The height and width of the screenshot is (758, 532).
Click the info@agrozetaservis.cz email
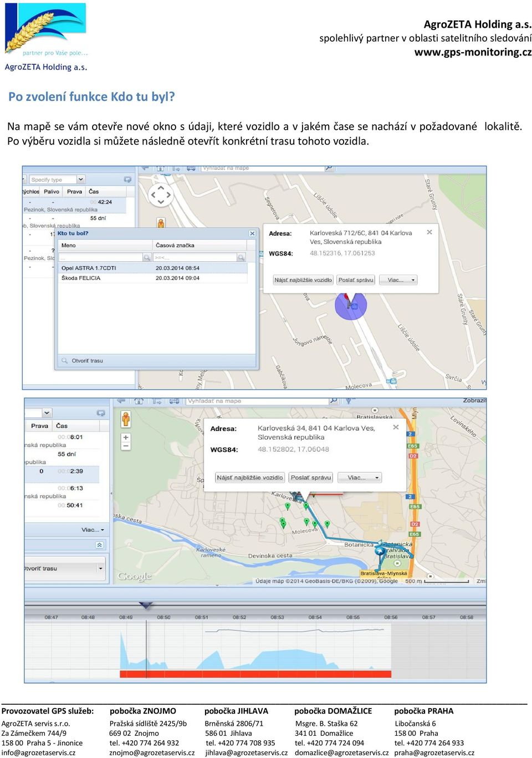[x=38, y=752]
